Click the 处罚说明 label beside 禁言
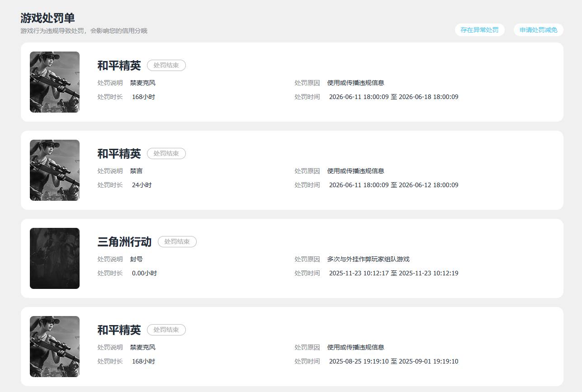Image resolution: width=582 pixels, height=392 pixels. [110, 171]
